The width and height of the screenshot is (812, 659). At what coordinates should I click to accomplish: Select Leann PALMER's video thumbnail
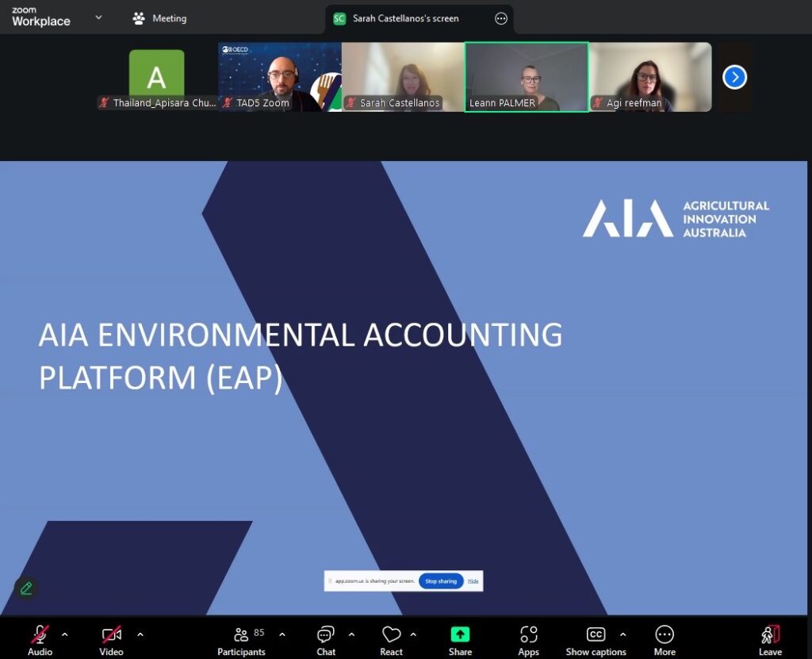point(527,77)
